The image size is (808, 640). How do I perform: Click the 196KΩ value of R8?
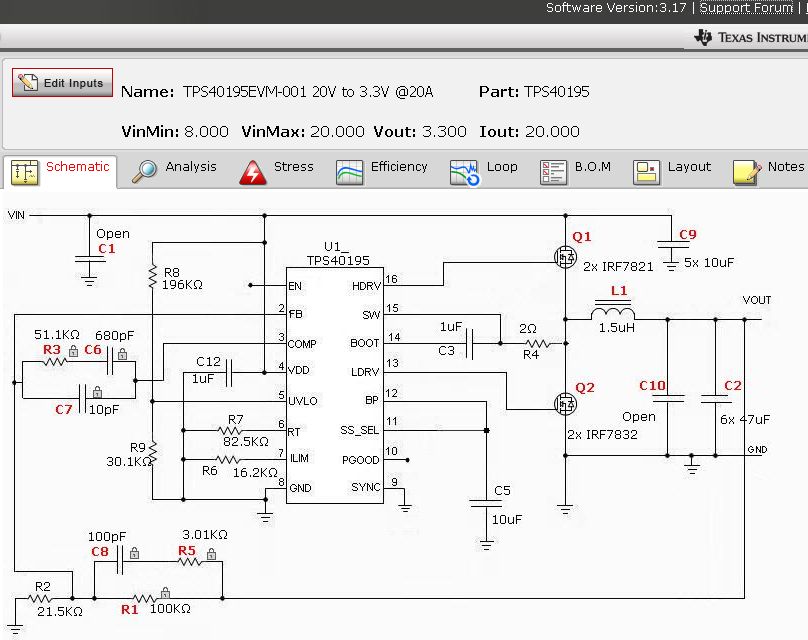pos(182,285)
